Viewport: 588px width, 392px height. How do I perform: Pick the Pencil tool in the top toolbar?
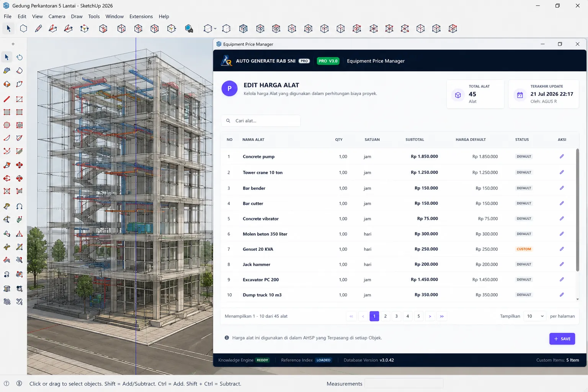[38, 28]
